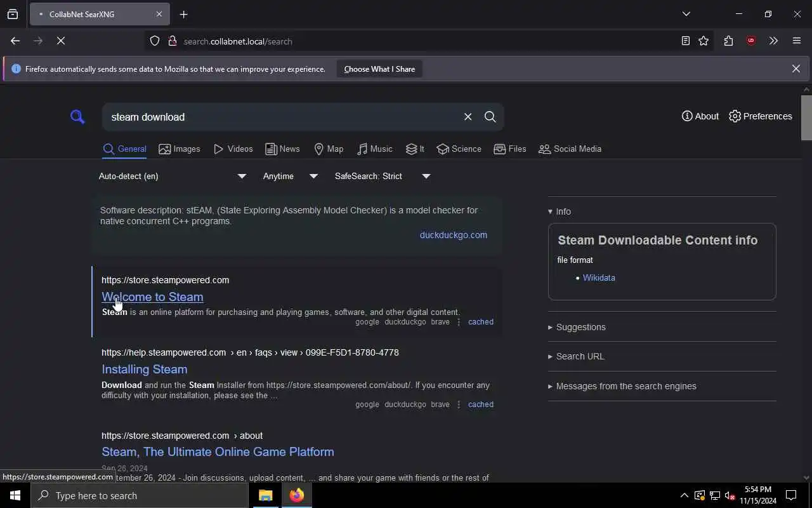Clear the search query text

pos(468,117)
